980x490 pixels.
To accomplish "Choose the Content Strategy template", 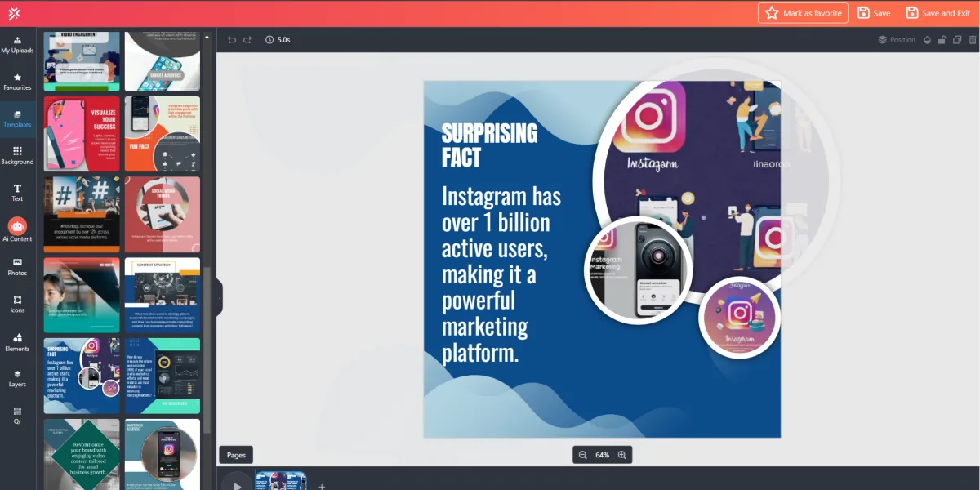I will [x=163, y=296].
